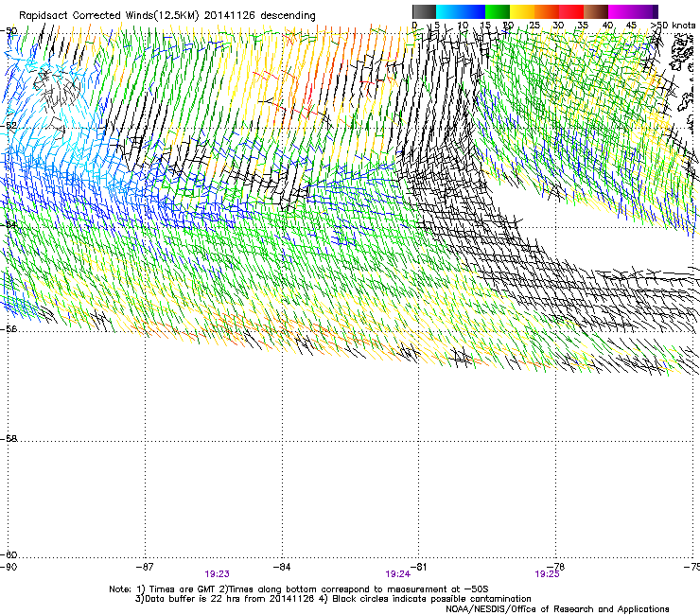Click the -56 latitude axis label
Viewport: 700px width, 615px height.
tap(9, 328)
